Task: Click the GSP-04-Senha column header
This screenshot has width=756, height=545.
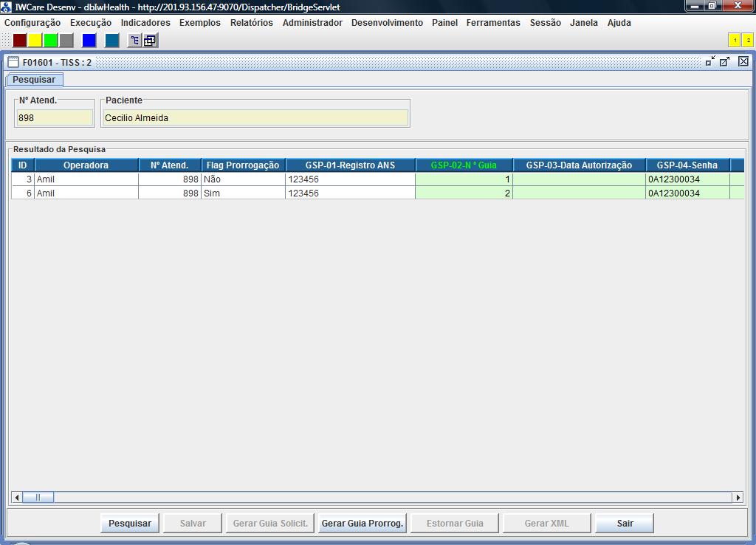Action: (x=687, y=165)
